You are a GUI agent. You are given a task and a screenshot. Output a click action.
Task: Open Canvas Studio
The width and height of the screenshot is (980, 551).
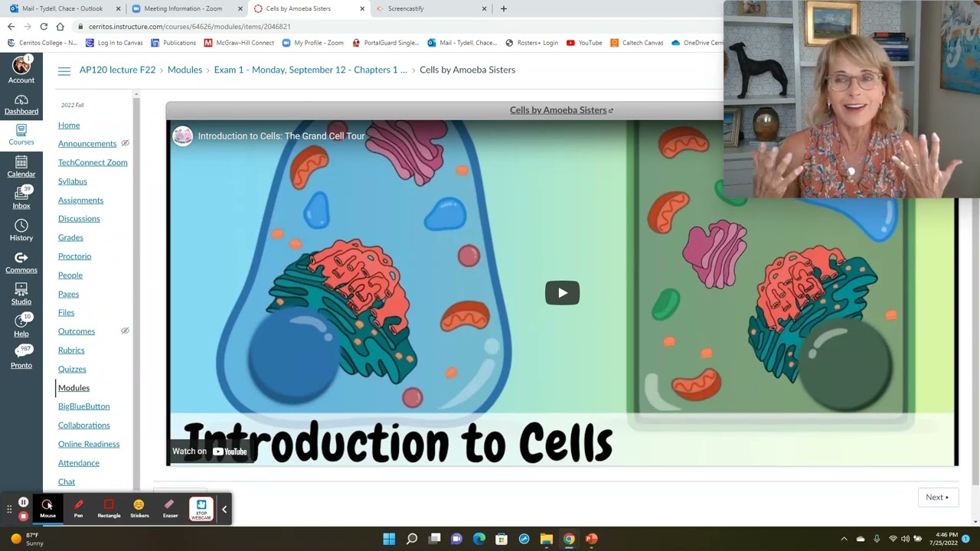[x=21, y=295]
